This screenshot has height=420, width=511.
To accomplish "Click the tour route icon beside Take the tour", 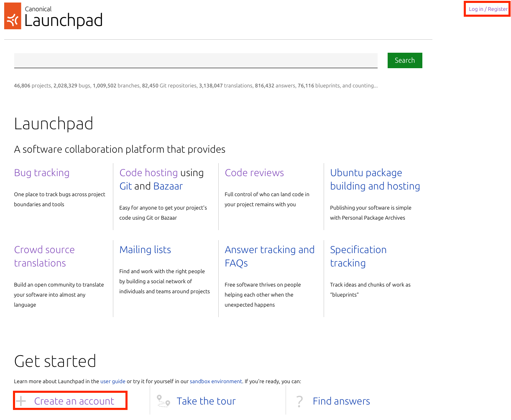I will coord(164,401).
